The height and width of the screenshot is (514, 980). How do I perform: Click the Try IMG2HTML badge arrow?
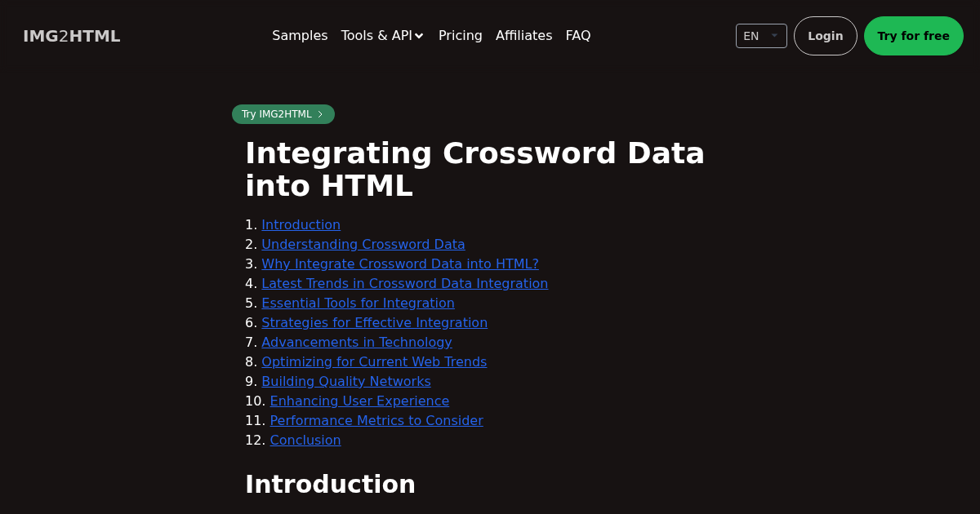click(320, 114)
